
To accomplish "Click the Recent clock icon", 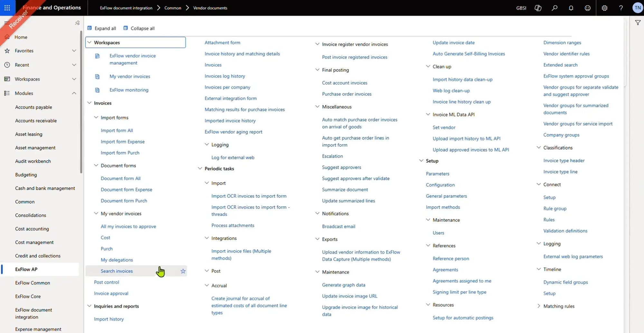I will pos(7,65).
